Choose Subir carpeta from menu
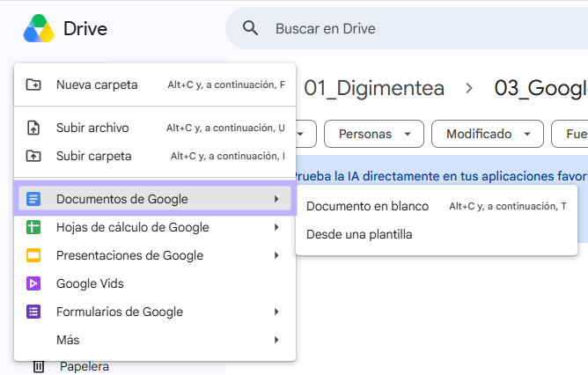This screenshot has width=588, height=375. [x=155, y=156]
